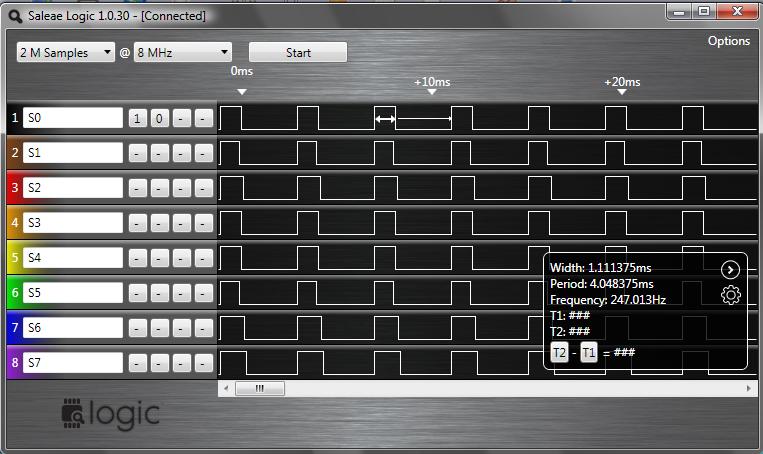Toggle the '0' trigger button on channel S0
Screen dimensions: 763x454
coord(159,119)
